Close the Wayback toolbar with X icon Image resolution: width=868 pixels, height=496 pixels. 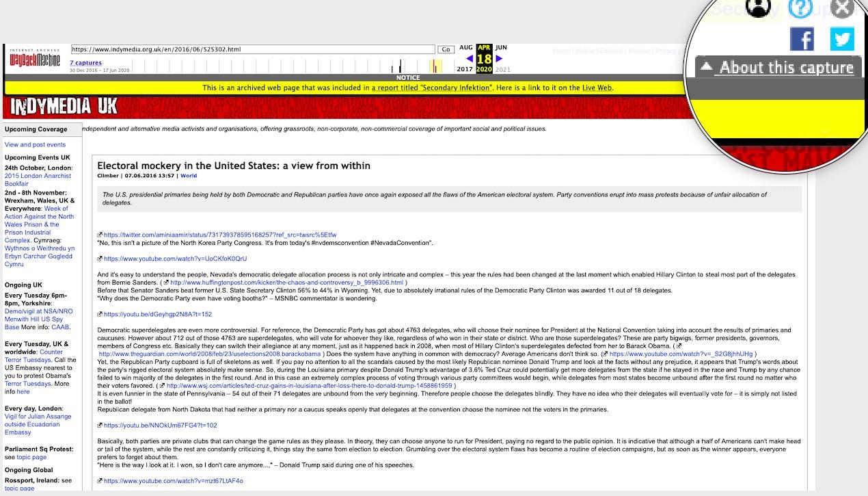842,8
